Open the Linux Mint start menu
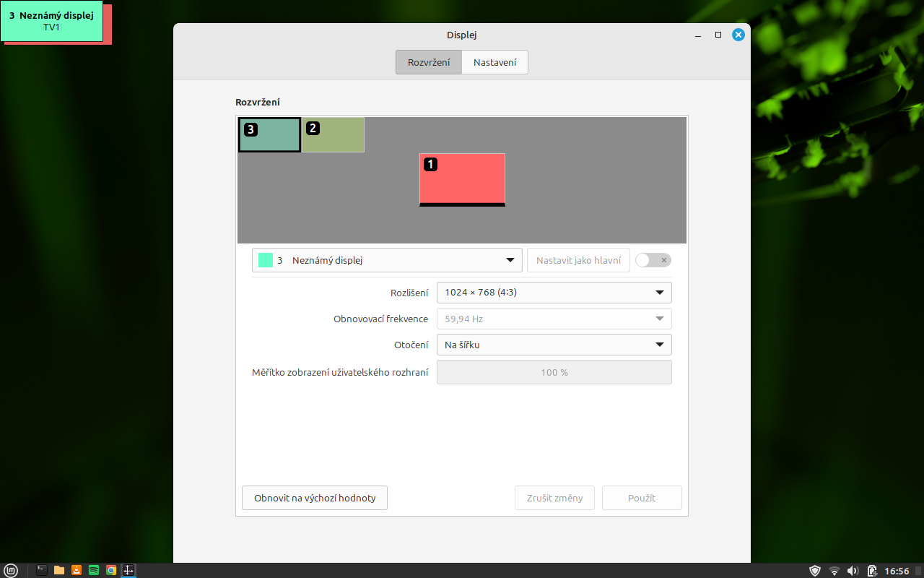The image size is (924, 578). (11, 570)
